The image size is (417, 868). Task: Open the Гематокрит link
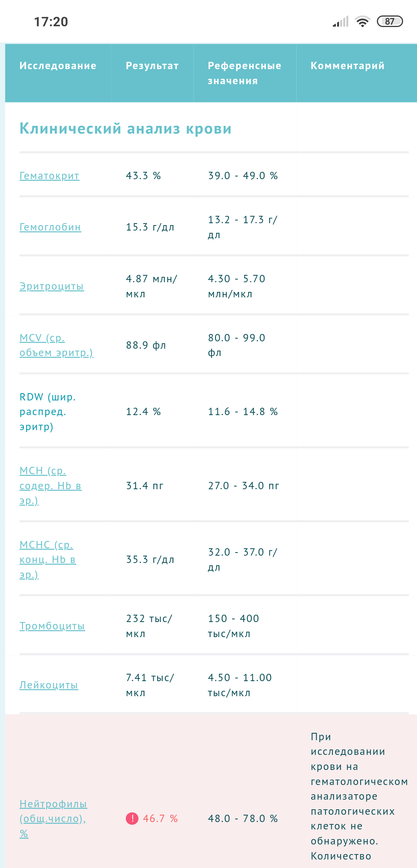[49, 176]
